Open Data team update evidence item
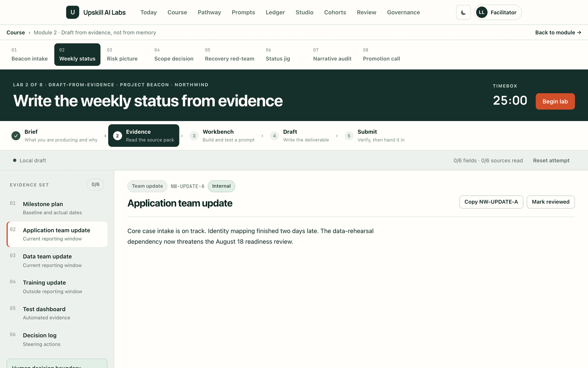588x368 pixels. pyautogui.click(x=57, y=260)
